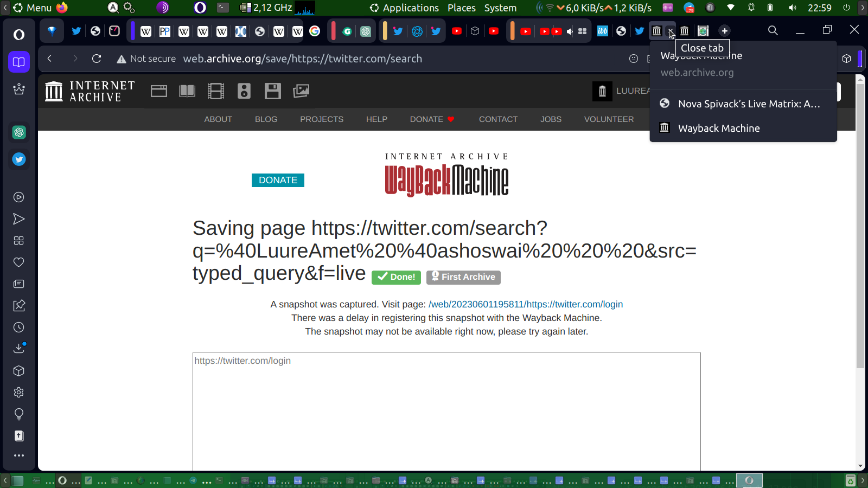Reload the current page
Screen dimensions: 868x488
point(97,59)
